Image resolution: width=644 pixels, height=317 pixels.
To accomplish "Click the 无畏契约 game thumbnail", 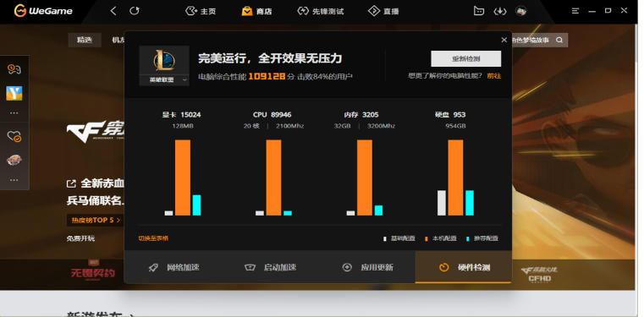I will (x=93, y=271).
